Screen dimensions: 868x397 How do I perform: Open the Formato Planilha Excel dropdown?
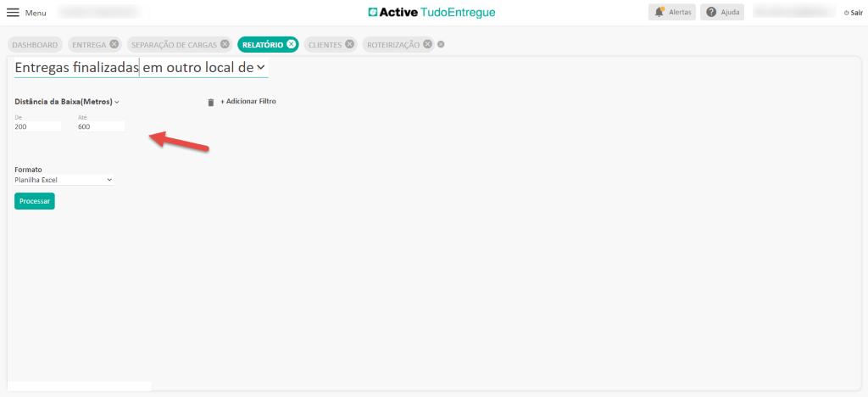(64, 180)
